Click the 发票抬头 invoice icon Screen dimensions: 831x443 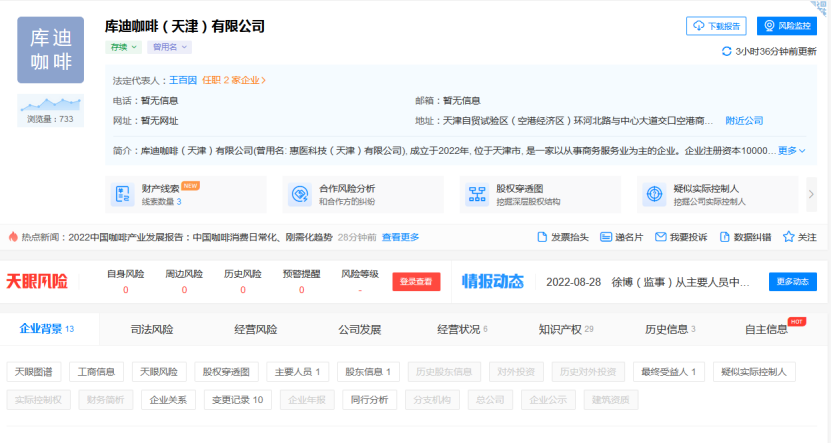[x=542, y=237]
